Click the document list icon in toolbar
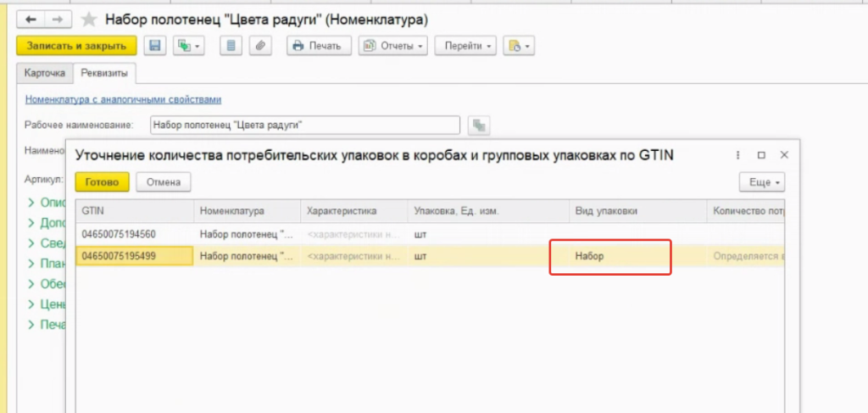Image resolution: width=868 pixels, height=413 pixels. click(230, 46)
